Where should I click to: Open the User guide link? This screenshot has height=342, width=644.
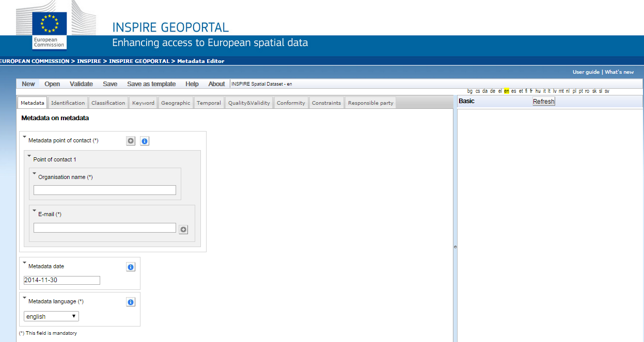(586, 72)
